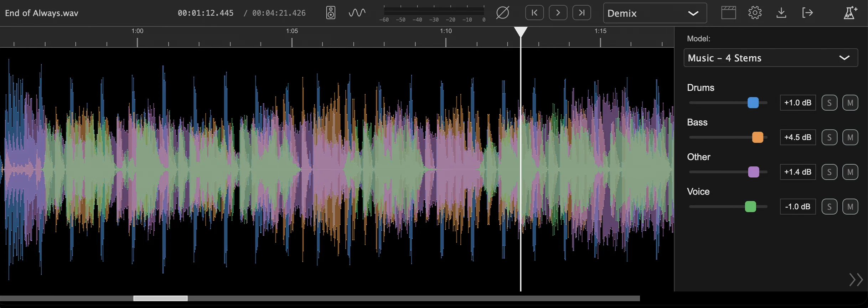Click the Drums +1.0 dB value field
Viewport: 868px width, 308px height.
coord(797,103)
